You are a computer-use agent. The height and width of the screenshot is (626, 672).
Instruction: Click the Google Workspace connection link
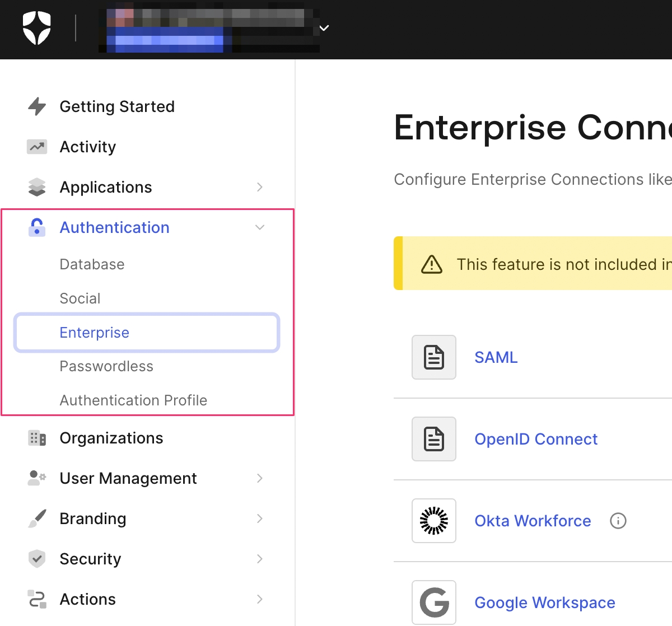pos(544,602)
